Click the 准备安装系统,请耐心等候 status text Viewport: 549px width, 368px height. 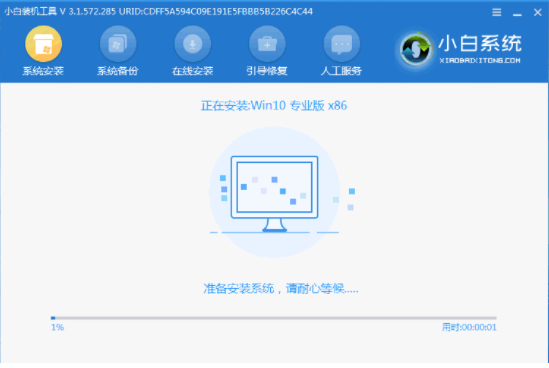(281, 289)
